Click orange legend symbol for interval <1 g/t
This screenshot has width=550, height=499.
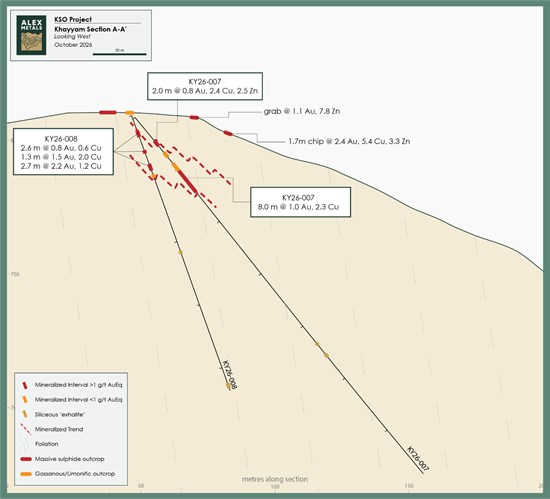tap(25, 400)
